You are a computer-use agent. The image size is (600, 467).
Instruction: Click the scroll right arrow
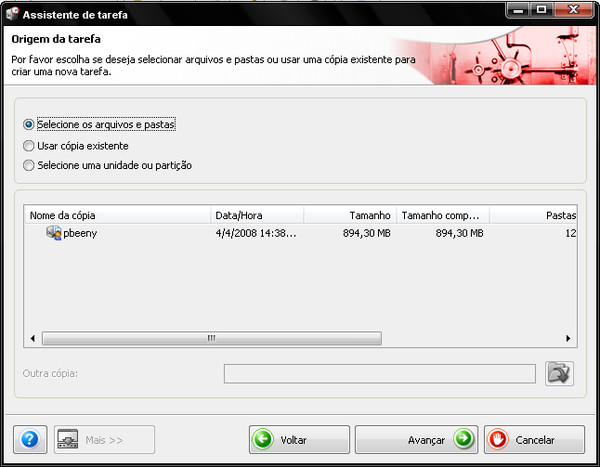(568, 338)
